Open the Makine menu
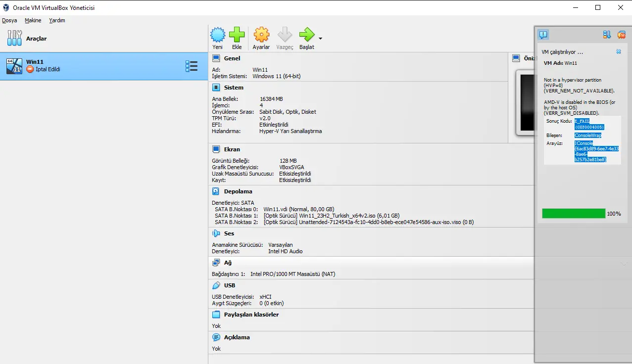632x364 pixels. [x=33, y=20]
